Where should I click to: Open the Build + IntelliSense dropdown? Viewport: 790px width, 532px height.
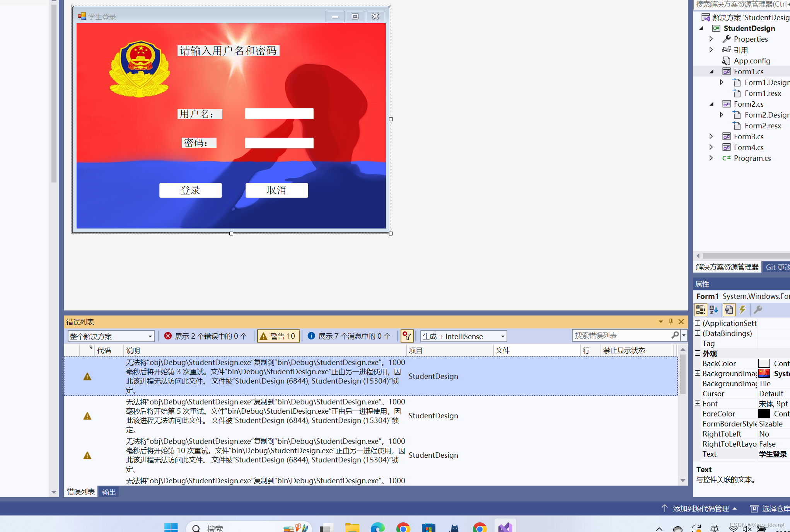click(x=463, y=336)
